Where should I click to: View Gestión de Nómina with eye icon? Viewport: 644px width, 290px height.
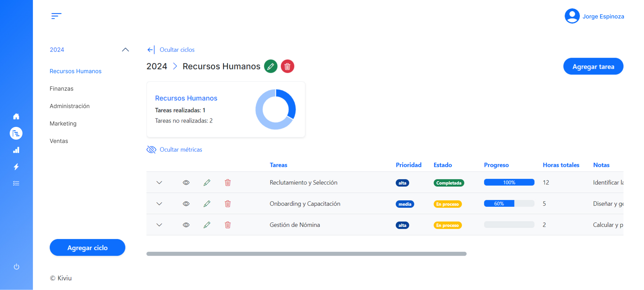tap(186, 225)
